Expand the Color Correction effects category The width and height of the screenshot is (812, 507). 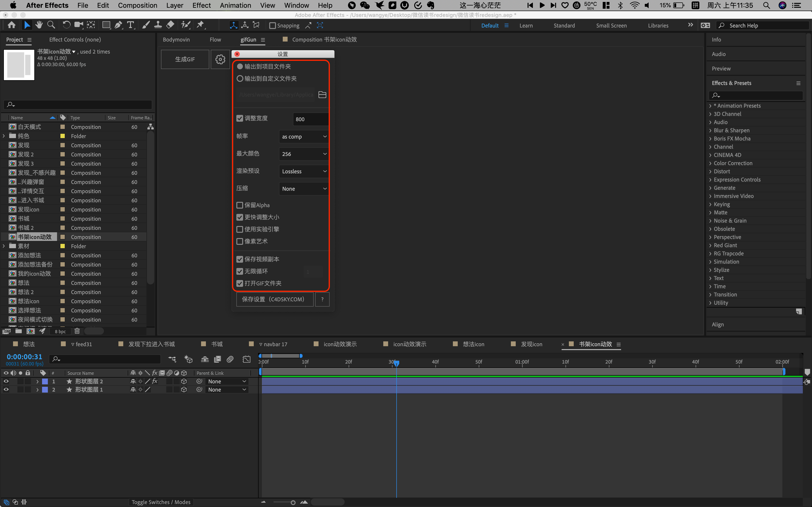(x=710, y=163)
